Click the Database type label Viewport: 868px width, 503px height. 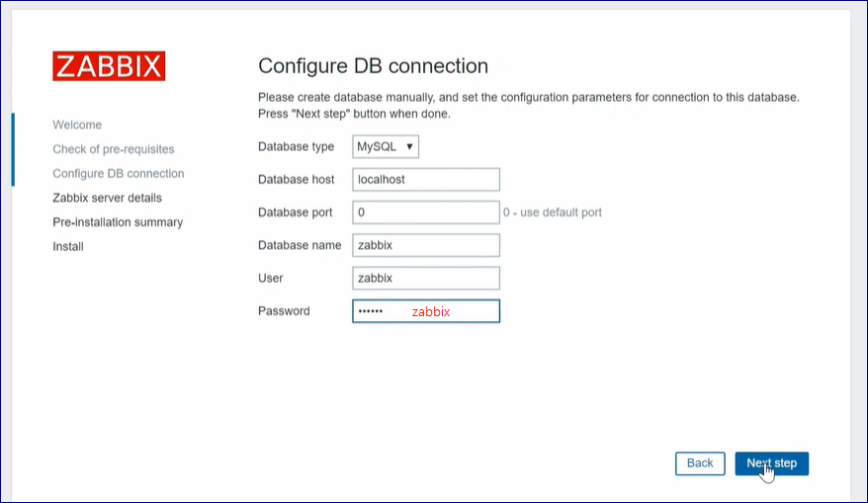coord(297,146)
